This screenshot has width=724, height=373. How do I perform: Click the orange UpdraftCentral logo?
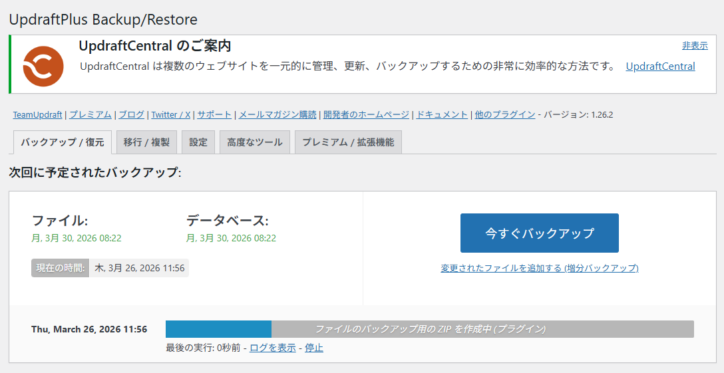pyautogui.click(x=43, y=66)
